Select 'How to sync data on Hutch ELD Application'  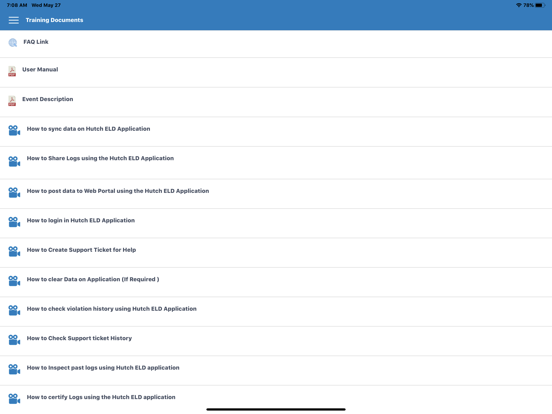(276, 132)
